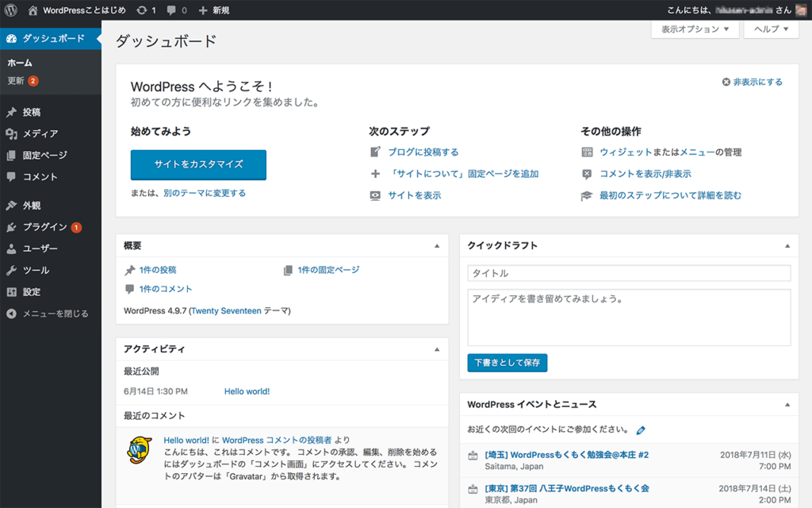
Task: Click the pencil icon to edit event location
Action: [x=641, y=430]
